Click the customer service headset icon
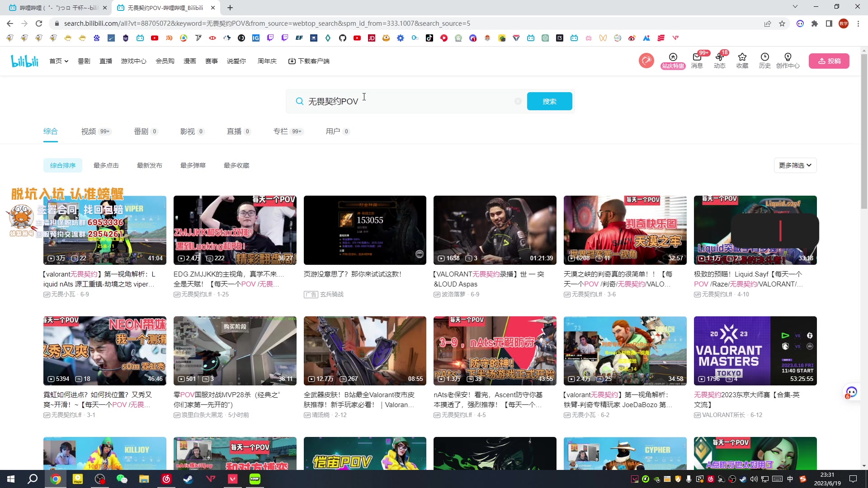The height and width of the screenshot is (488, 868). pyautogui.click(x=851, y=392)
